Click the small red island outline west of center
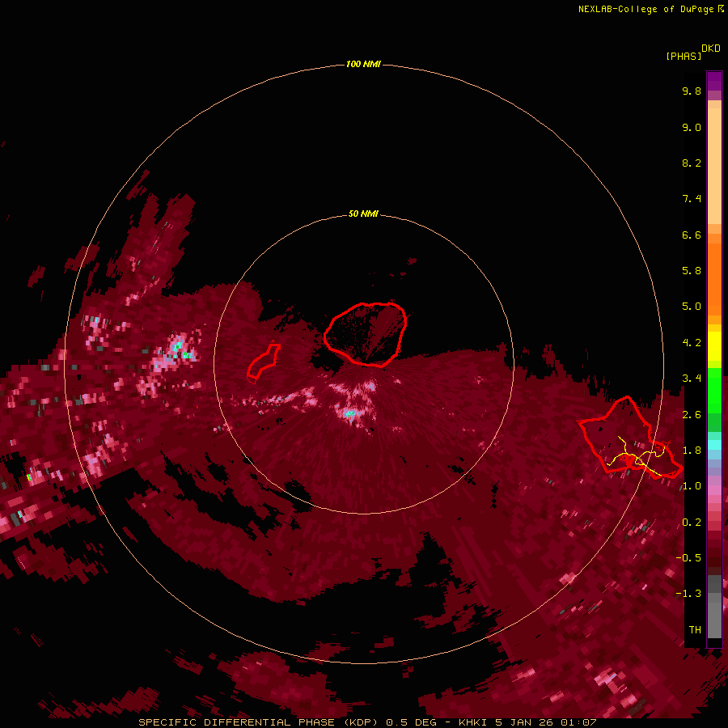 263,364
